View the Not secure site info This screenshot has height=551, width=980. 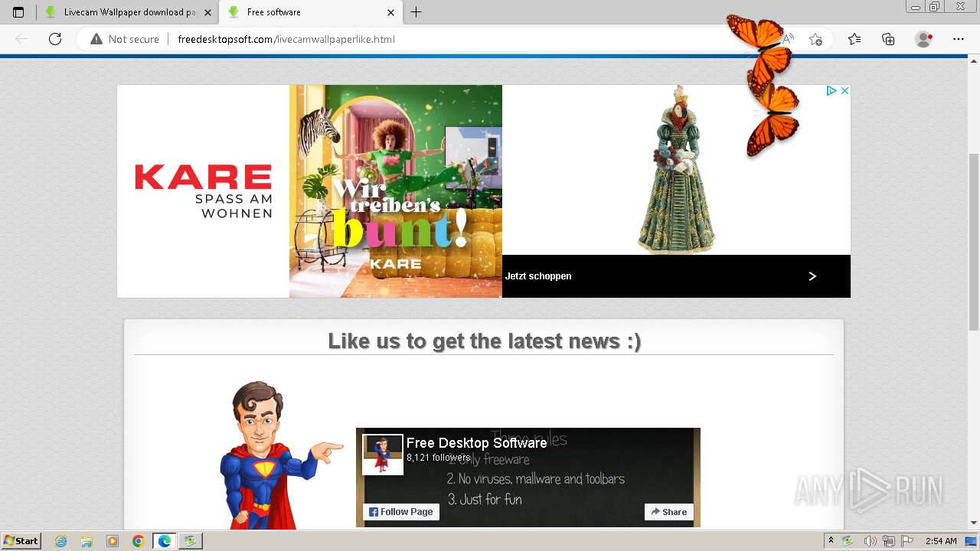click(125, 39)
